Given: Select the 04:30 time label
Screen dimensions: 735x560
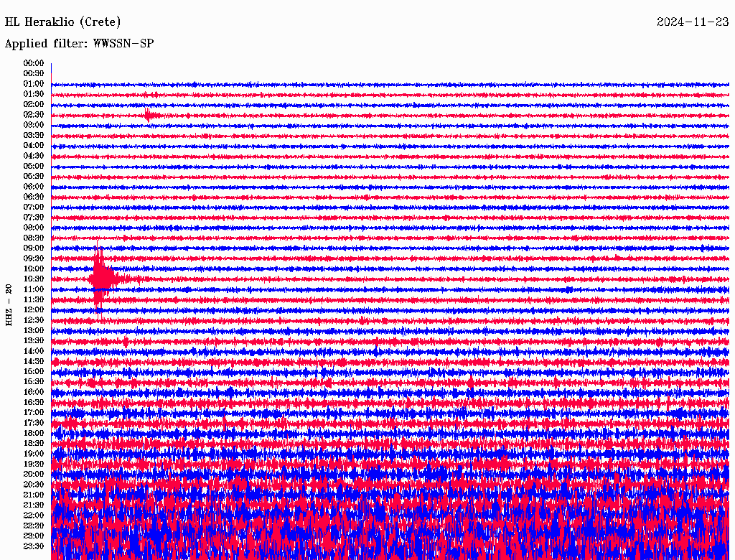Looking at the screenshot, I should coord(33,156).
